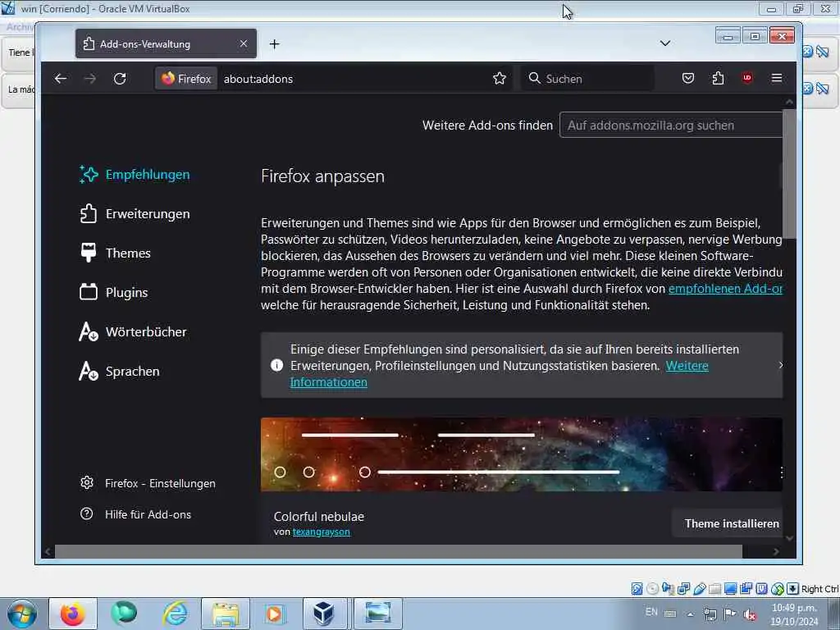The width and height of the screenshot is (840, 630).
Task: Open the taskbar clock showing 10:49 p.m.
Action: pos(794,614)
